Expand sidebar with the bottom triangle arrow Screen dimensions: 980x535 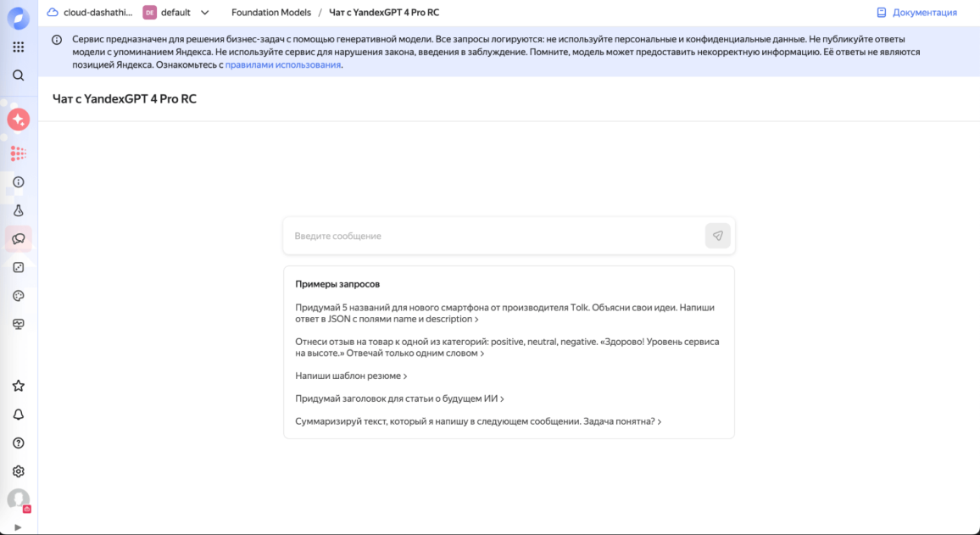[x=18, y=527]
